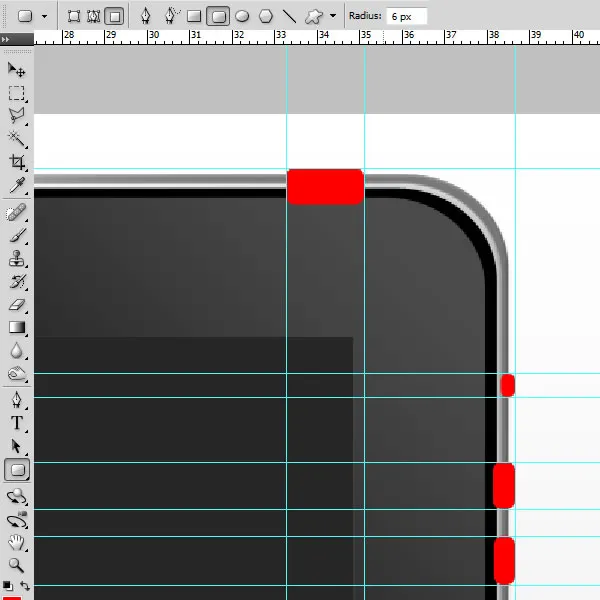Choose Custom Shape in options bar
Screen dimensions: 600x600
coord(314,16)
